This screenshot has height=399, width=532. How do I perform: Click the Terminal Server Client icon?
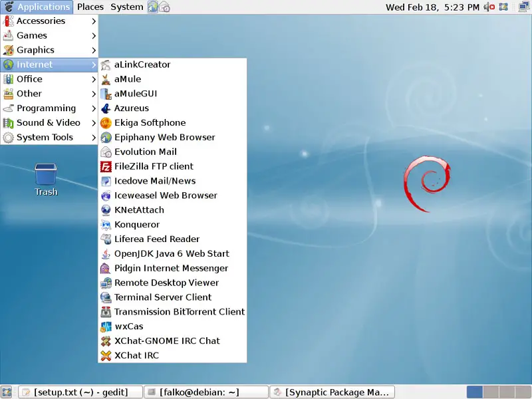tap(106, 297)
